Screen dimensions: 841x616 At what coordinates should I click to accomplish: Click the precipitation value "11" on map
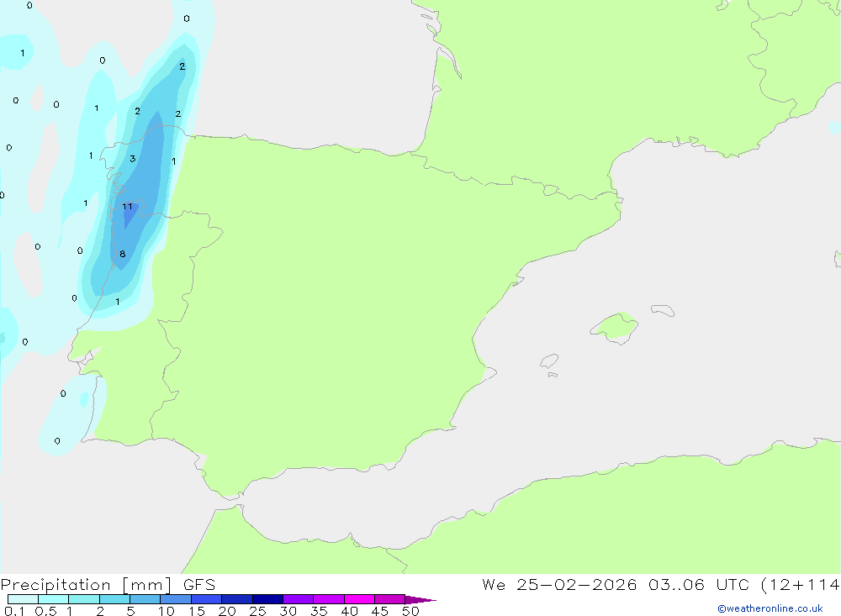coord(127,207)
